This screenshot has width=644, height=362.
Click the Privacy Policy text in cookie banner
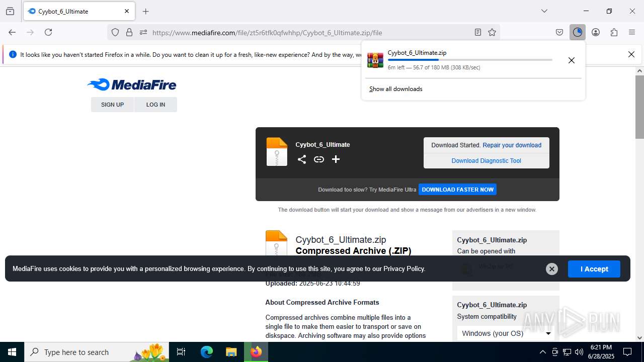(x=404, y=269)
